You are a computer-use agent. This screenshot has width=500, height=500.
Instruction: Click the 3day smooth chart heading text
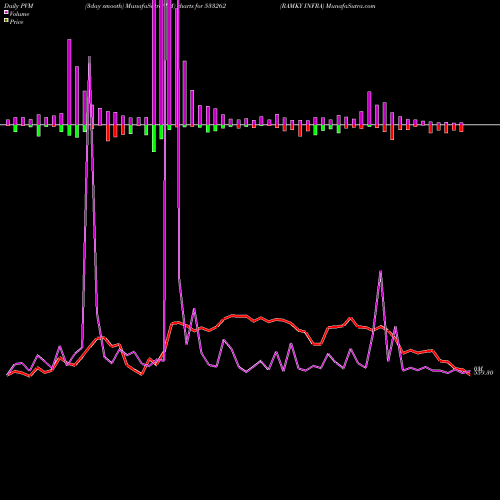[155, 6]
